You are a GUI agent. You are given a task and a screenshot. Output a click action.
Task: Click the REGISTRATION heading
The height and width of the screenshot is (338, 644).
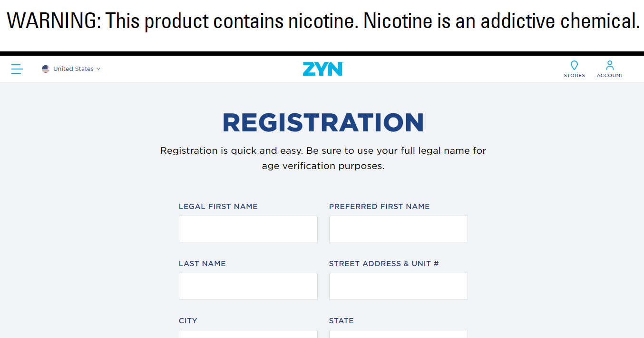tap(322, 122)
